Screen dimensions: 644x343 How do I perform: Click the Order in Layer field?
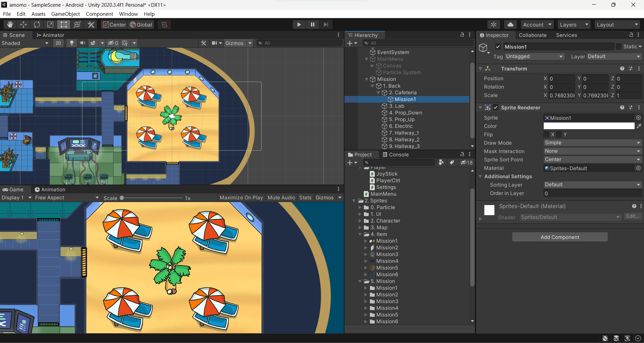592,193
